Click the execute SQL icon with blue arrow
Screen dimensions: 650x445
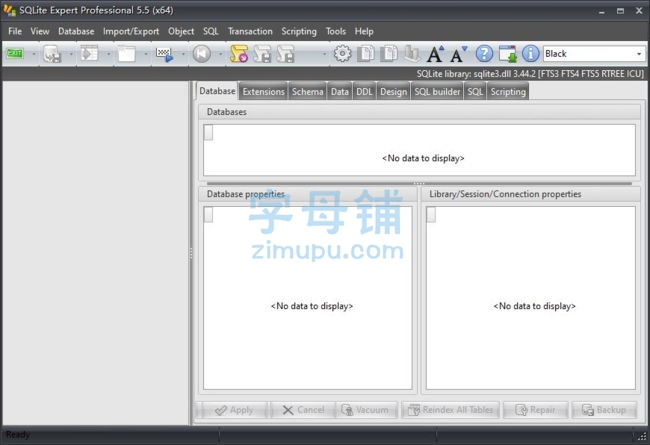point(164,54)
